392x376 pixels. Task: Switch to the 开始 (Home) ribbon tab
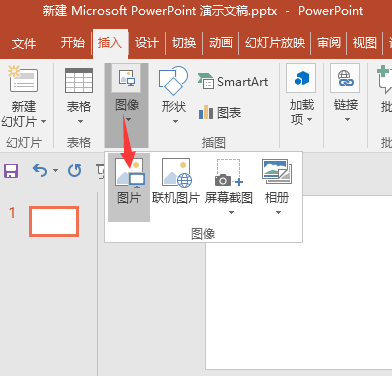point(73,43)
